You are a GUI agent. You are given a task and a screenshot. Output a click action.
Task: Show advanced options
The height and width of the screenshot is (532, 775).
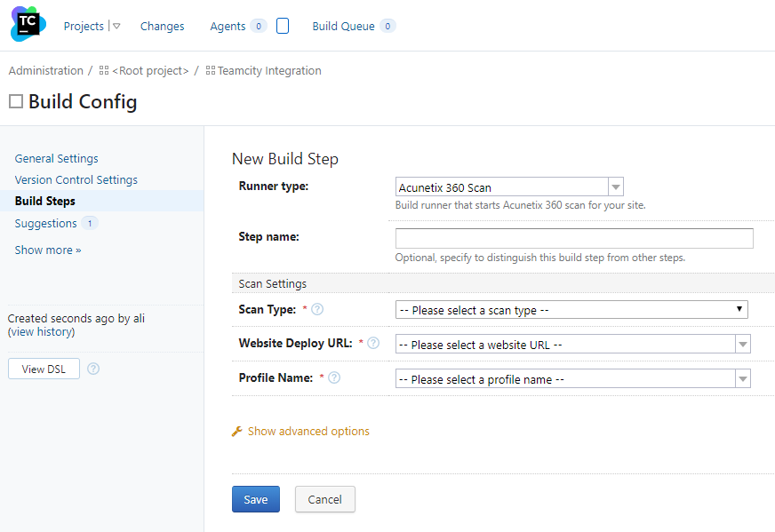(308, 432)
